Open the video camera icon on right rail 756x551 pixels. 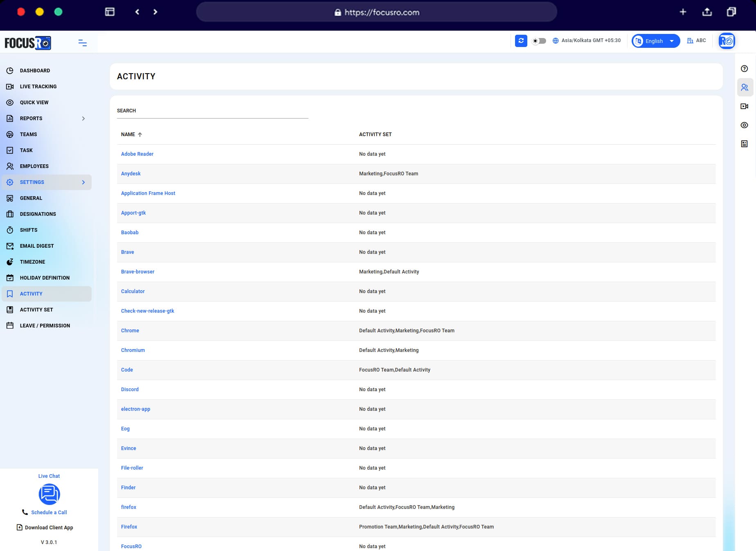(x=744, y=106)
